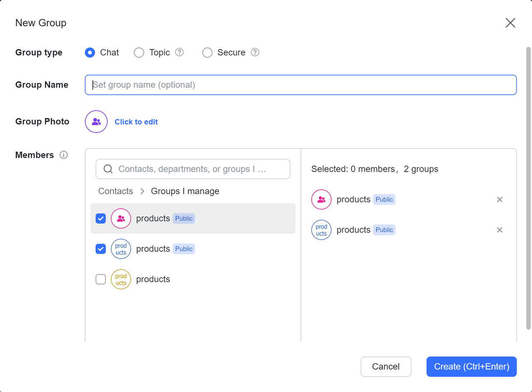Click the purple group photo avatar icon
The width and height of the screenshot is (532, 392).
(96, 122)
